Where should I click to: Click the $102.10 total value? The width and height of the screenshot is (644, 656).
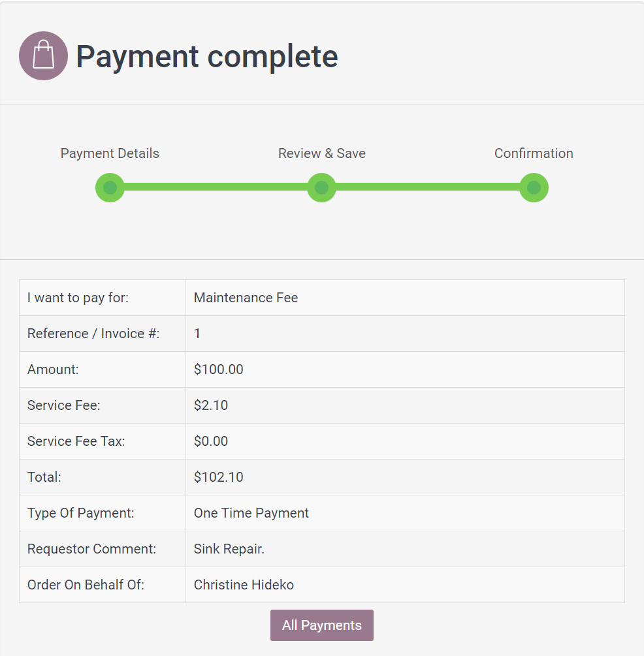tap(218, 477)
